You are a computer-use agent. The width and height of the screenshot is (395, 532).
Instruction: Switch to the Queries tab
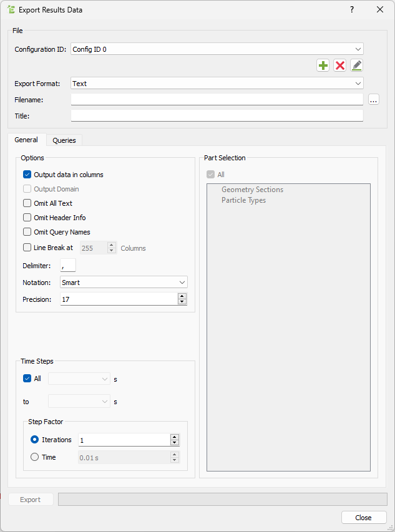point(64,140)
